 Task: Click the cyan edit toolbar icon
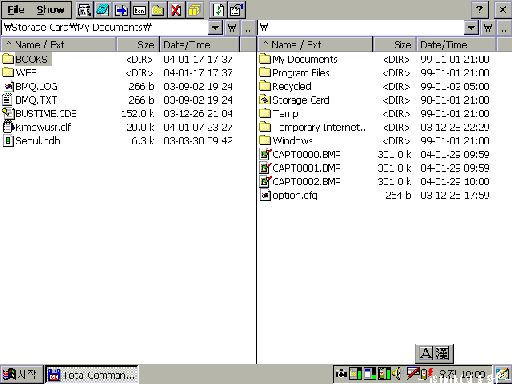[103, 10]
